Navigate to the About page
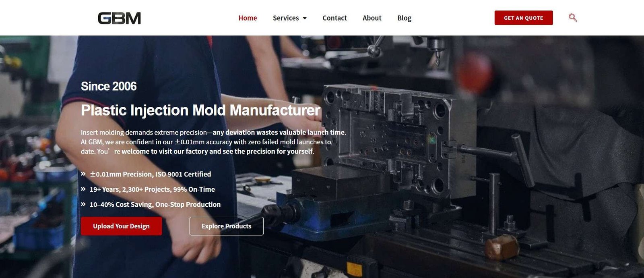The width and height of the screenshot is (644, 278). (372, 18)
